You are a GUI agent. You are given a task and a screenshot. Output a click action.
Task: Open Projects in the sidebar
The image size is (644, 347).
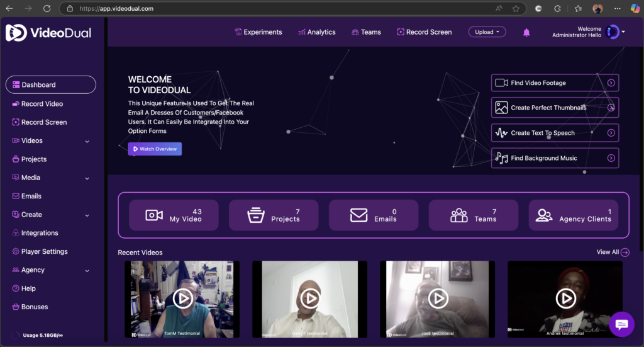point(30,159)
